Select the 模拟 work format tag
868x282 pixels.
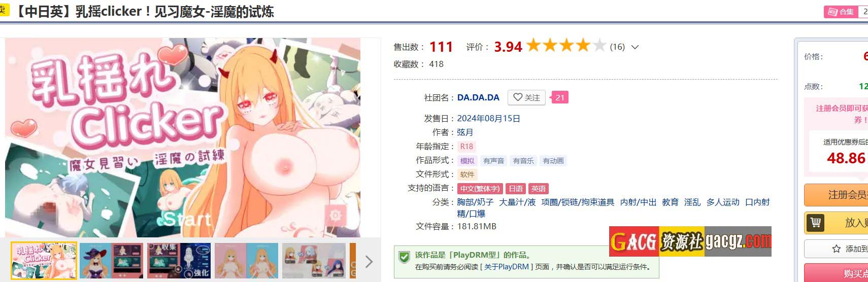(467, 161)
